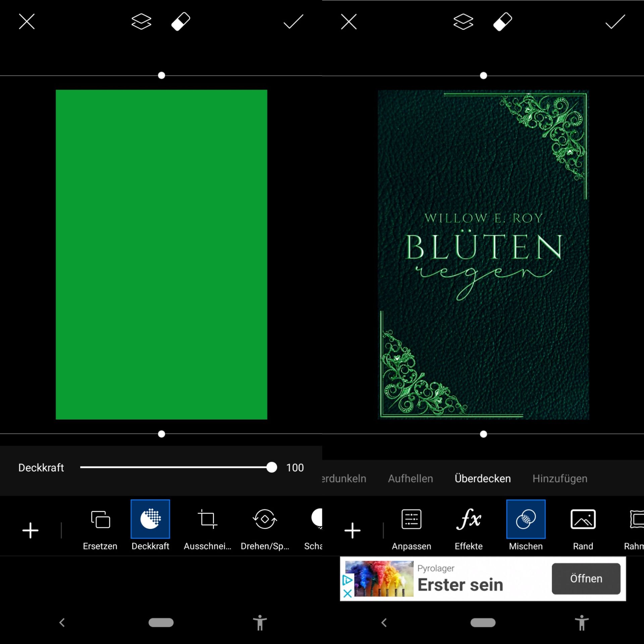Open the ad info icon
The width and height of the screenshot is (644, 644).
click(x=347, y=580)
